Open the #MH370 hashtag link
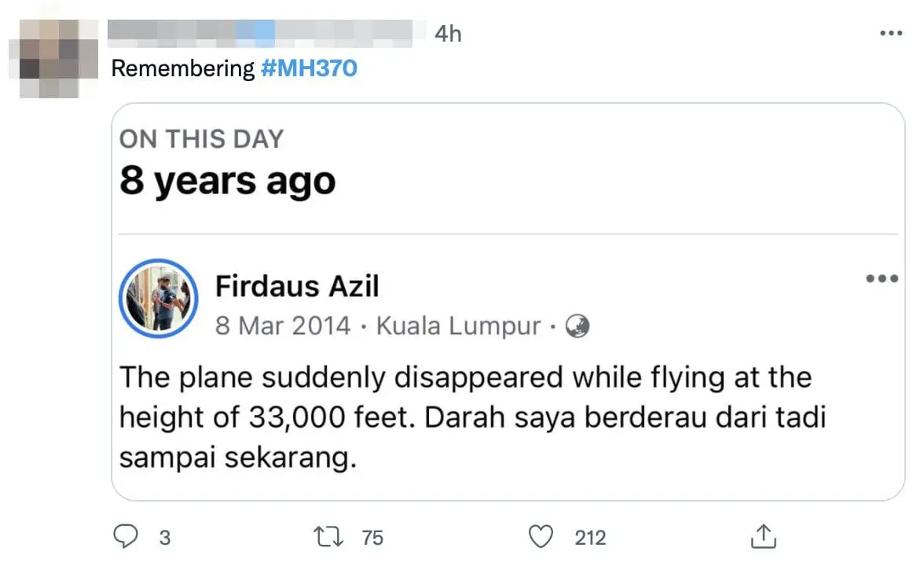Viewport: 924px width, 577px height. tap(308, 68)
